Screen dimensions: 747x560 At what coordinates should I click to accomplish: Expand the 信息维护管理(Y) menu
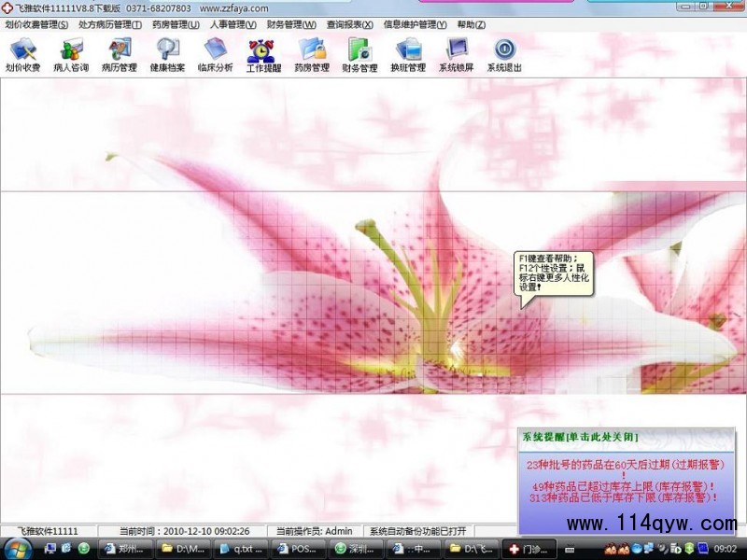coord(415,24)
